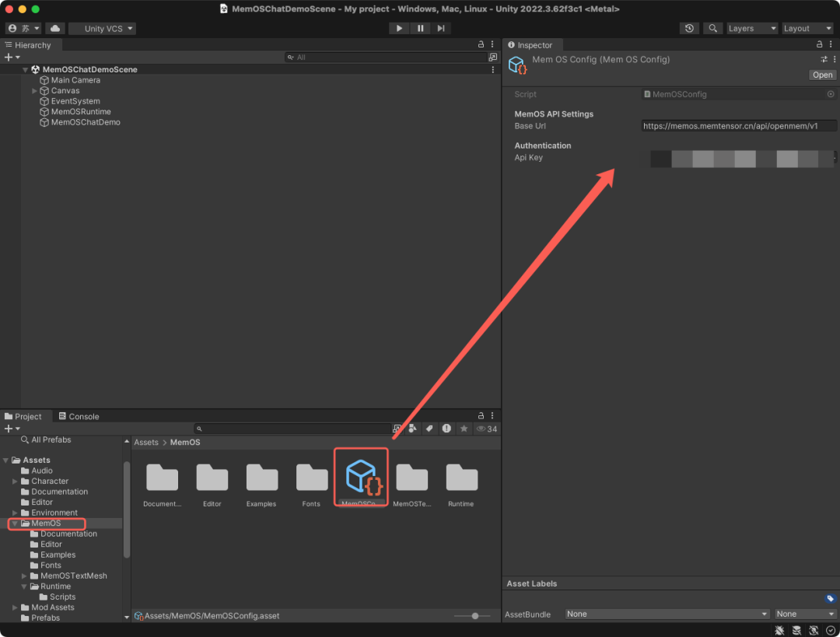Advance one frame with the Step button

(441, 29)
